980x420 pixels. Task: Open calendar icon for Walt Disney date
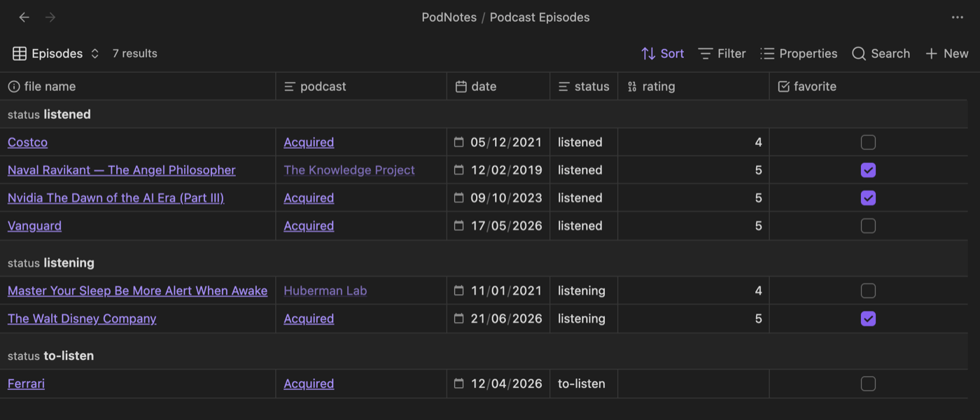[x=459, y=318]
